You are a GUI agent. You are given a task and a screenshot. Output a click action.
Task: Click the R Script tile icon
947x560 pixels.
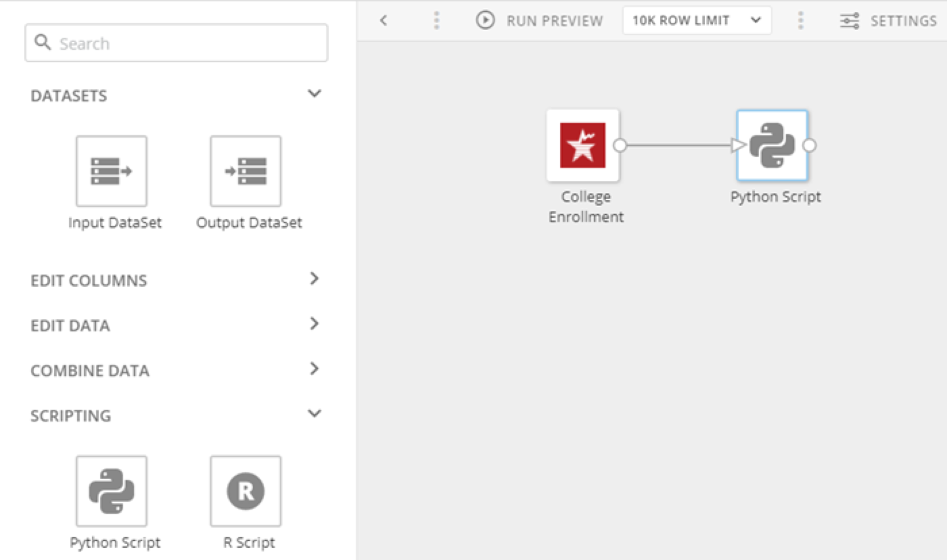(x=246, y=491)
